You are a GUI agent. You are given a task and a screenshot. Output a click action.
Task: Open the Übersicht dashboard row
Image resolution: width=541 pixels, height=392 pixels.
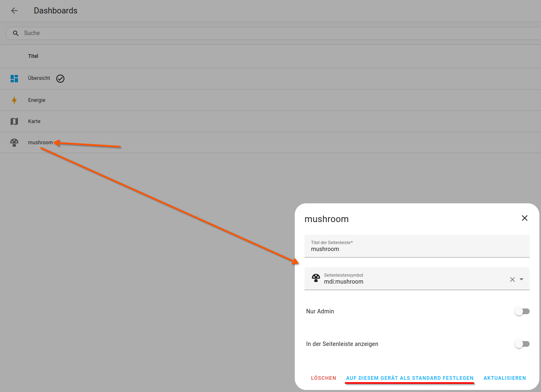(270, 79)
